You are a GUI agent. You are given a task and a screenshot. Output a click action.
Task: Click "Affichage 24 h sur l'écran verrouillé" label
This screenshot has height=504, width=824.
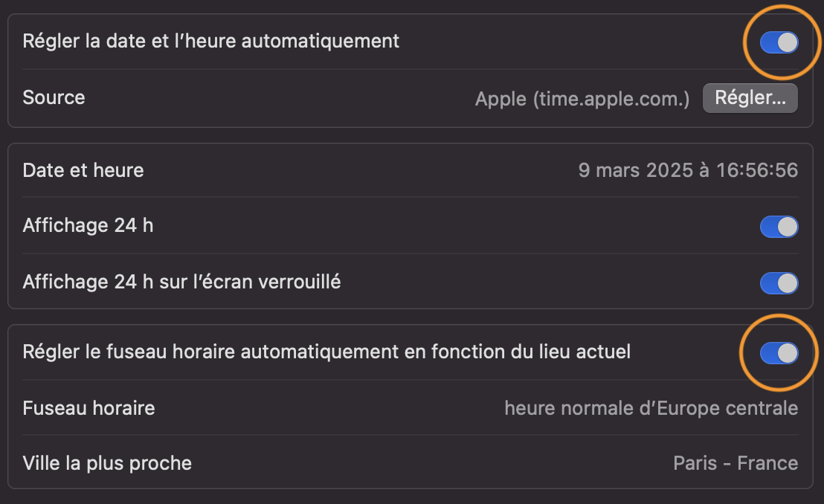point(181,282)
